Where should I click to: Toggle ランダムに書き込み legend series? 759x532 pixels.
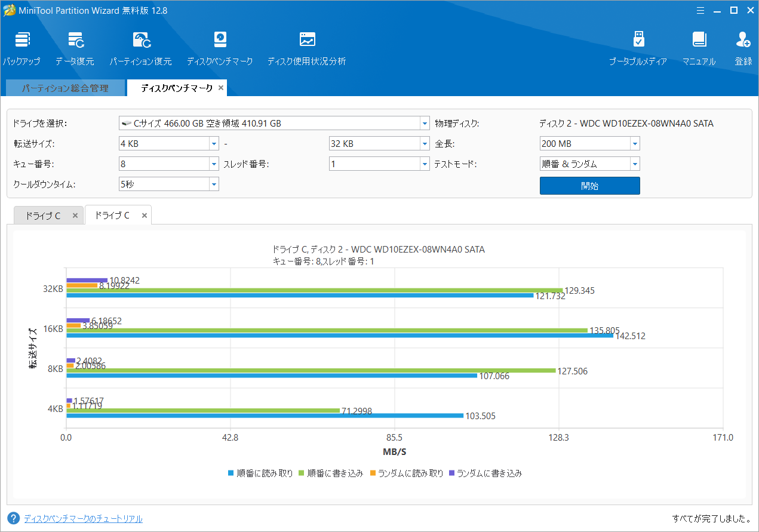[x=485, y=473]
